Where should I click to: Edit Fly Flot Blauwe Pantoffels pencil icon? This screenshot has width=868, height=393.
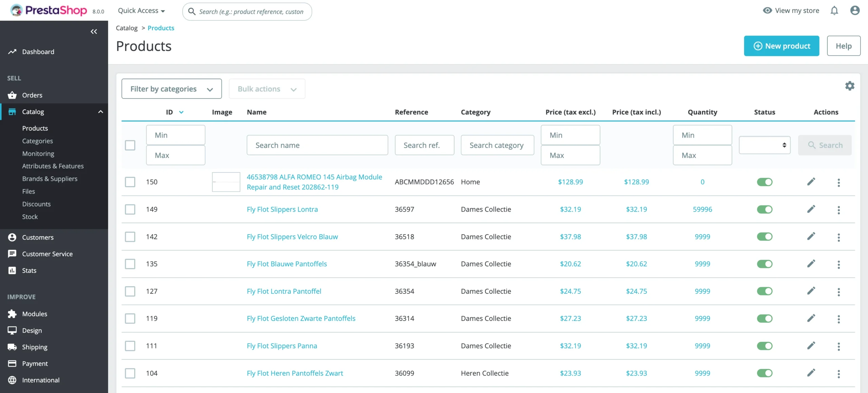[811, 264]
